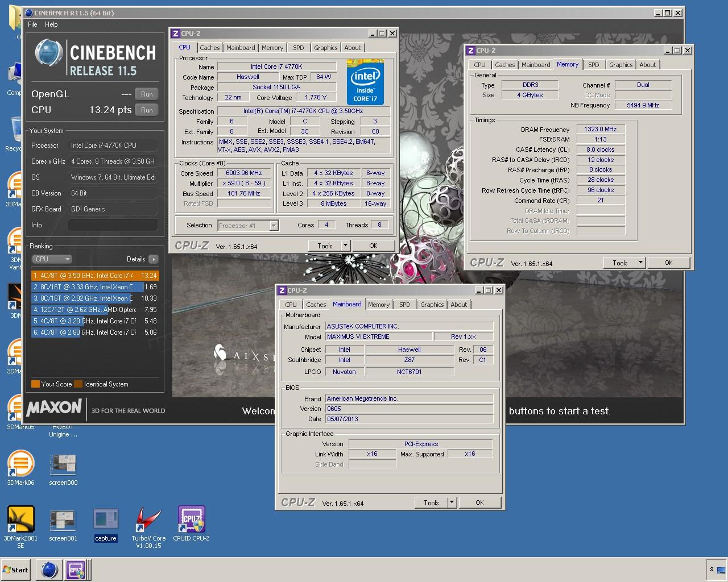Click DRAM Frequency value 1323.0 MHz
Viewport: 728px width, 582px height.
(601, 130)
